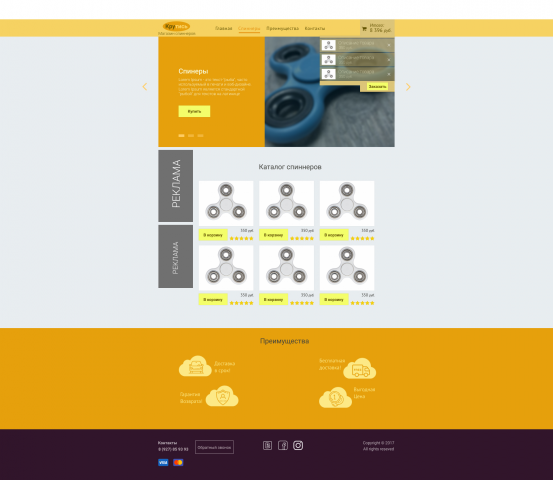Screen dimensions: 553x480
Task: Rate second row right spinner with stars
Action: pos(363,303)
